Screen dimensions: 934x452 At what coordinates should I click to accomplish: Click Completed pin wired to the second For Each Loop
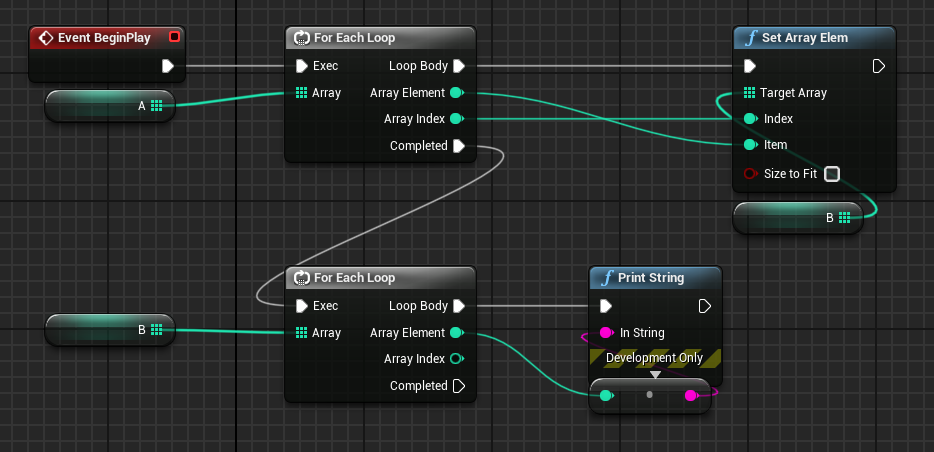click(459, 146)
